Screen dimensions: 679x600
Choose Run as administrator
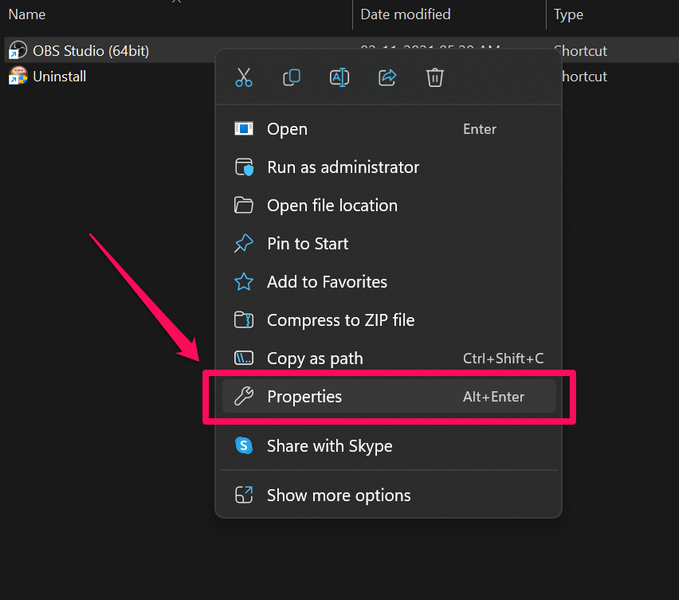click(x=342, y=167)
